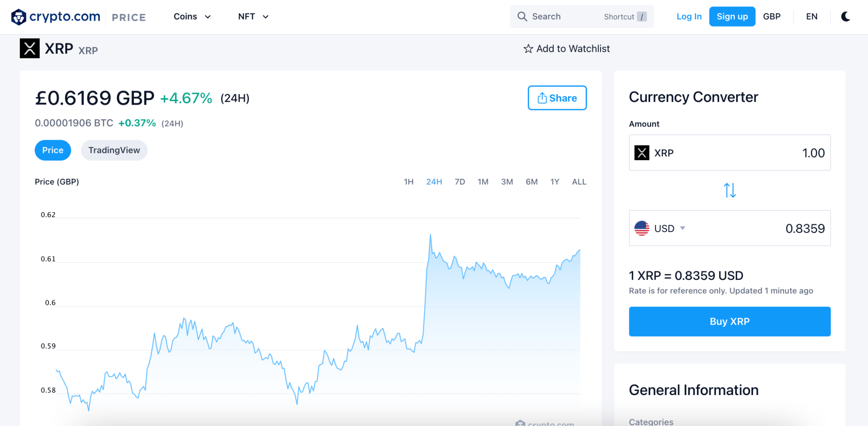This screenshot has height=426, width=868.
Task: Click the Add to Watchlist star
Action: click(528, 49)
